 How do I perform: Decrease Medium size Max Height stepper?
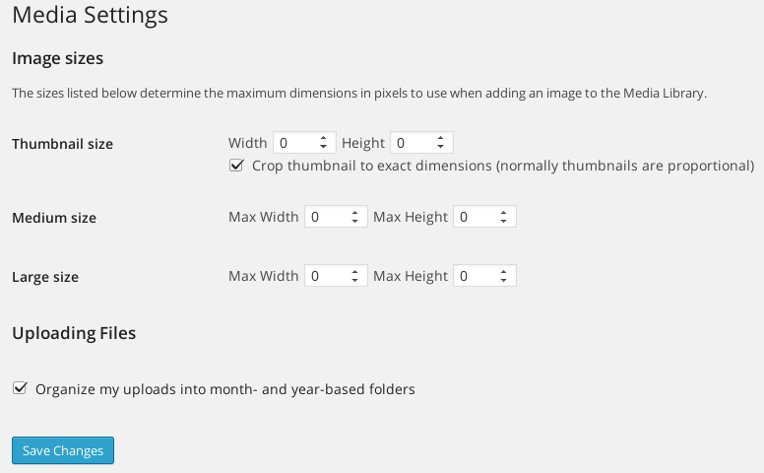[x=503, y=221]
